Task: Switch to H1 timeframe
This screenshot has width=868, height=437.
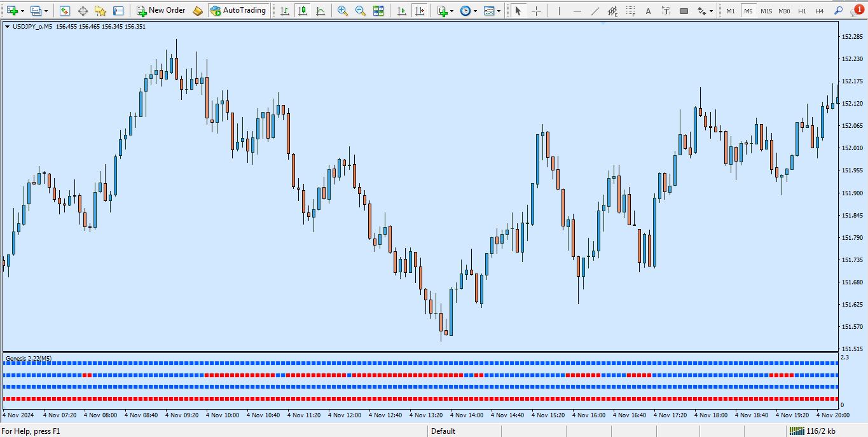Action: 803,11
